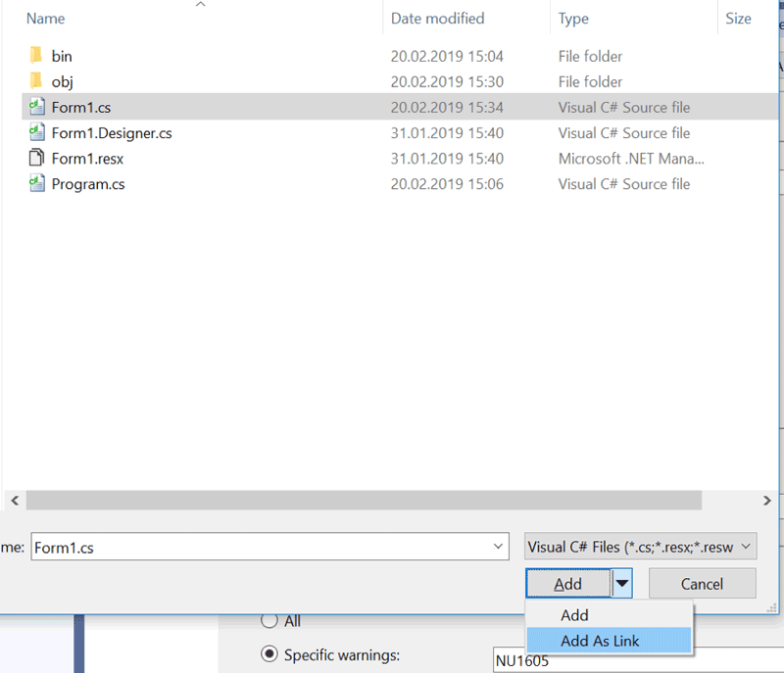This screenshot has width=784, height=673.
Task: Select the Form1.Designer.cs file name
Action: [112, 133]
